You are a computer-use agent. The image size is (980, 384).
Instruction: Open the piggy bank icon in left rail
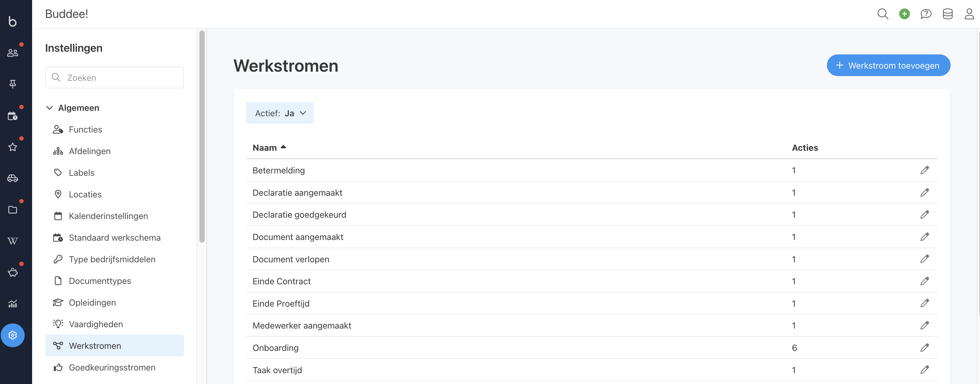pos(13,272)
